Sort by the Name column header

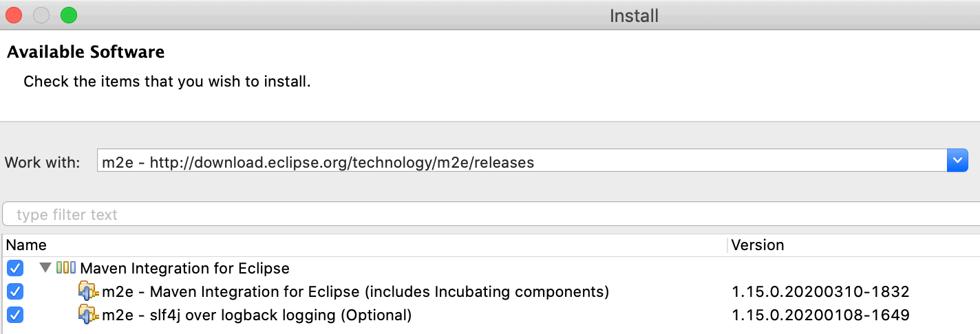point(365,245)
